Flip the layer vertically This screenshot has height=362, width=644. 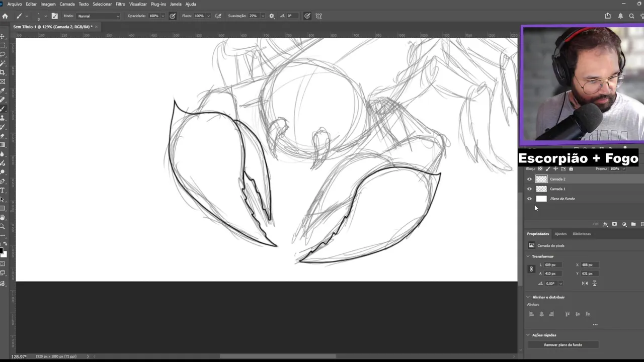pyautogui.click(x=594, y=284)
